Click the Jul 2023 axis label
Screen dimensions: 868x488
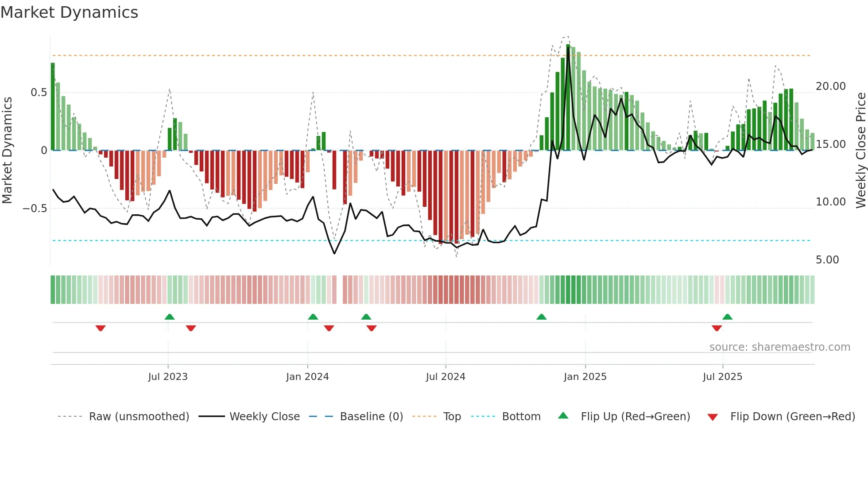(x=168, y=377)
